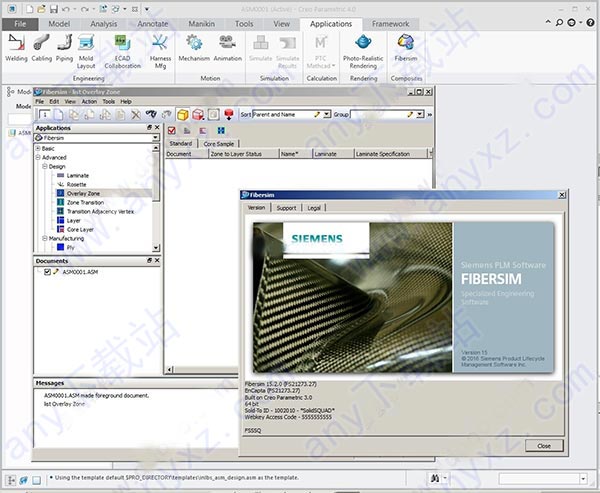Open the File menu in Creo
The width and height of the screenshot is (600, 493).
20,24
